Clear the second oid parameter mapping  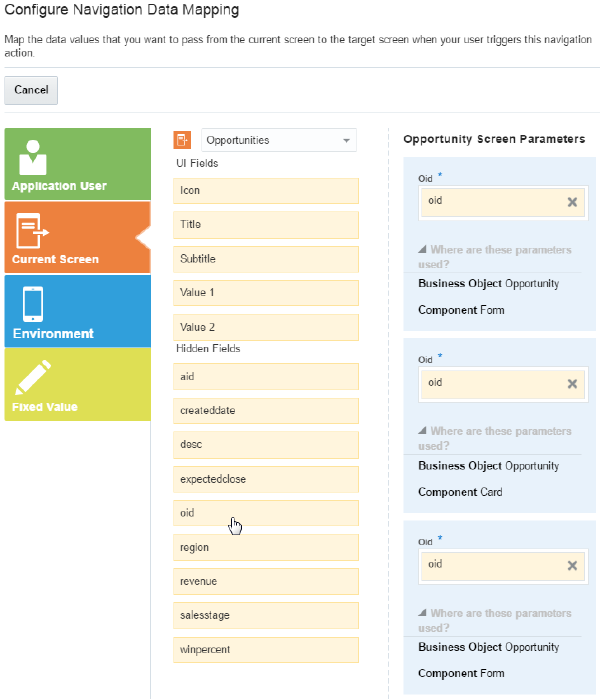point(572,383)
